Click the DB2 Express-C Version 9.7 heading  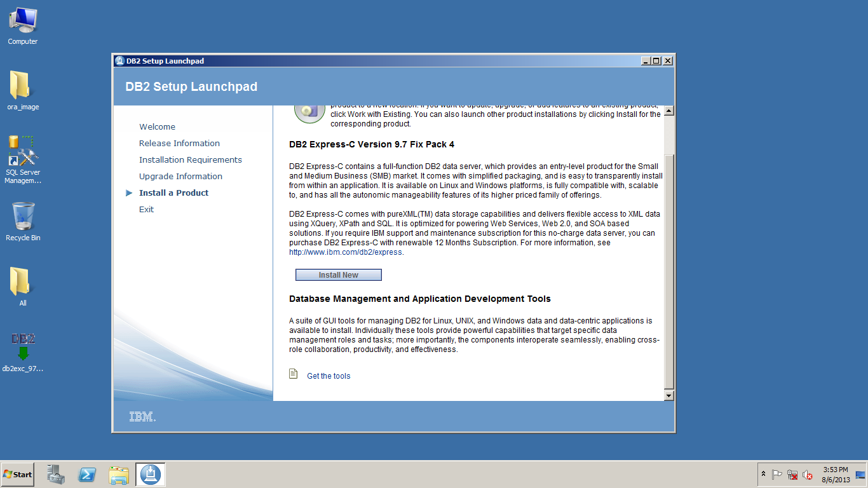coord(372,144)
